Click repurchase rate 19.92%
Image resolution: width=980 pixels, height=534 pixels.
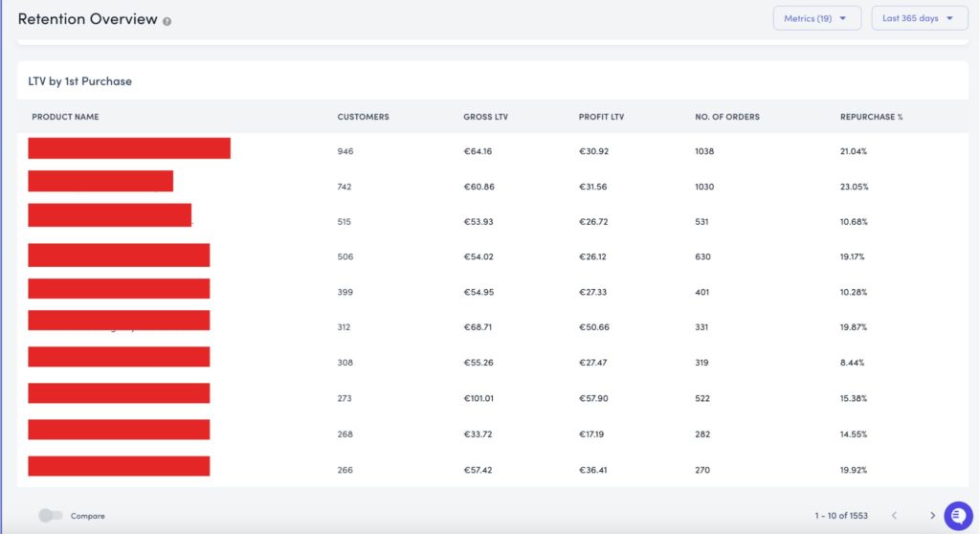[x=853, y=470]
